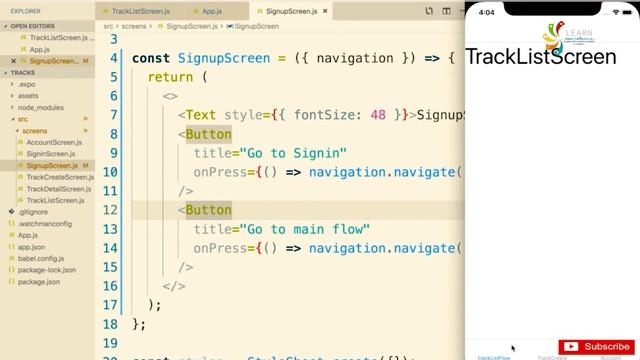Click the screens breadcrumb
Image resolution: width=640 pixels, height=360 pixels.
coord(134,26)
